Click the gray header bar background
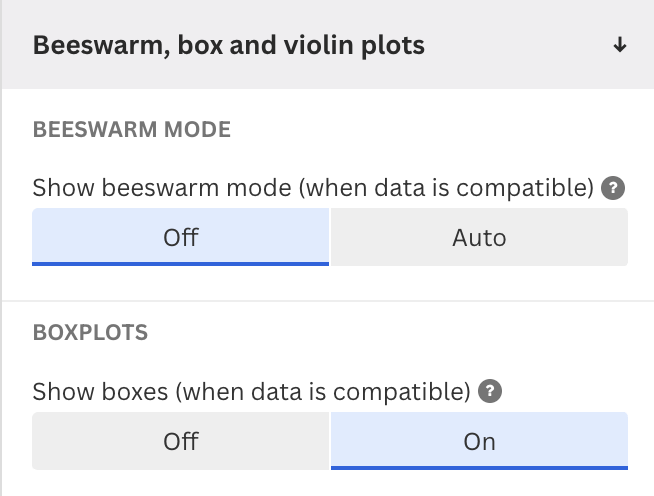Image resolution: width=654 pixels, height=496 pixels. [517, 44]
